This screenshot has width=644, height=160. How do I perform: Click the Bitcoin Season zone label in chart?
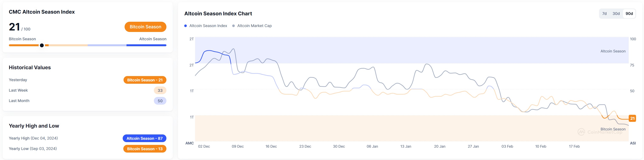(x=613, y=129)
